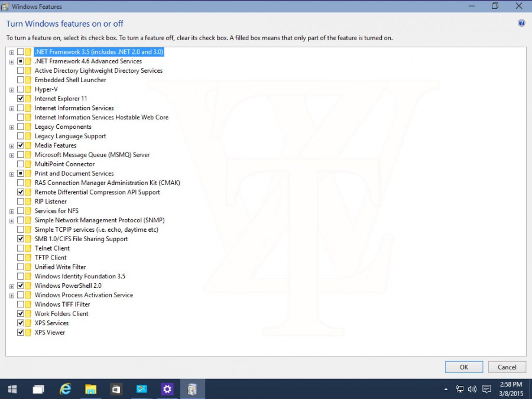The height and width of the screenshot is (399, 532).
Task: Launch Internet Explorer from the taskbar
Action: [64, 389]
